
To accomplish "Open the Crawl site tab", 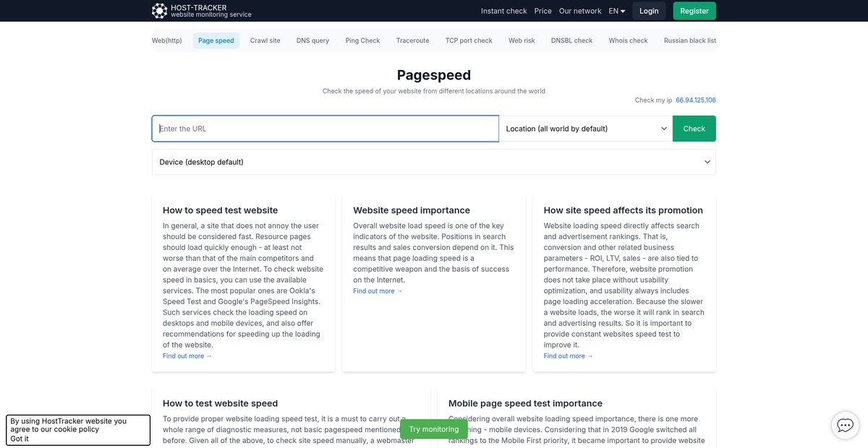I will pyautogui.click(x=265, y=40).
